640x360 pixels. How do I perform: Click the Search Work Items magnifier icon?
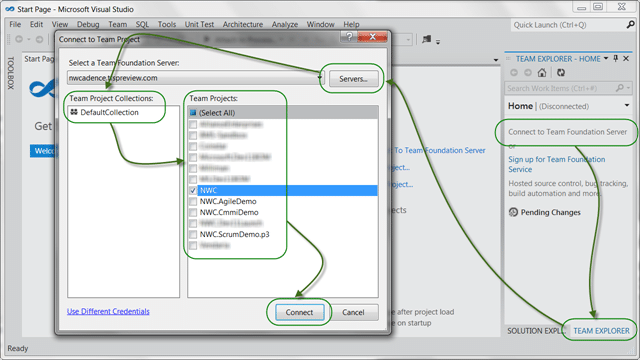tap(620, 88)
